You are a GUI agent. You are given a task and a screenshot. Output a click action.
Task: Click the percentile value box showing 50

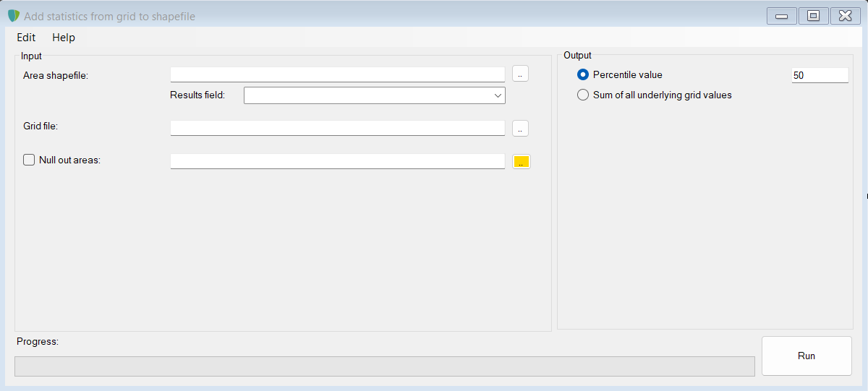820,75
